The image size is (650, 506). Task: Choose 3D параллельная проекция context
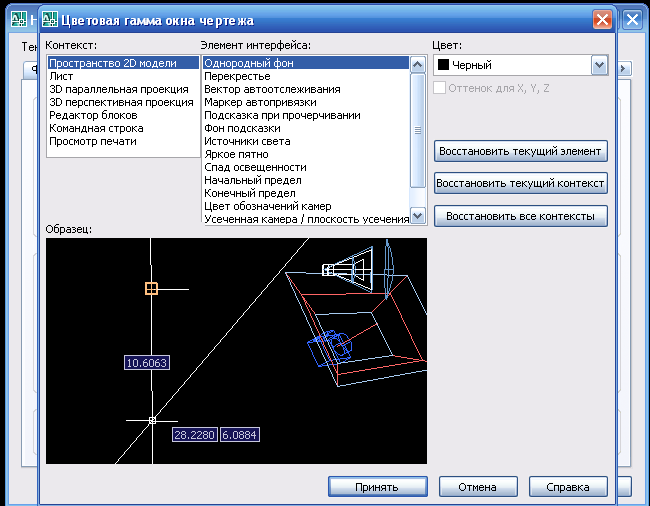pyautogui.click(x=123, y=89)
